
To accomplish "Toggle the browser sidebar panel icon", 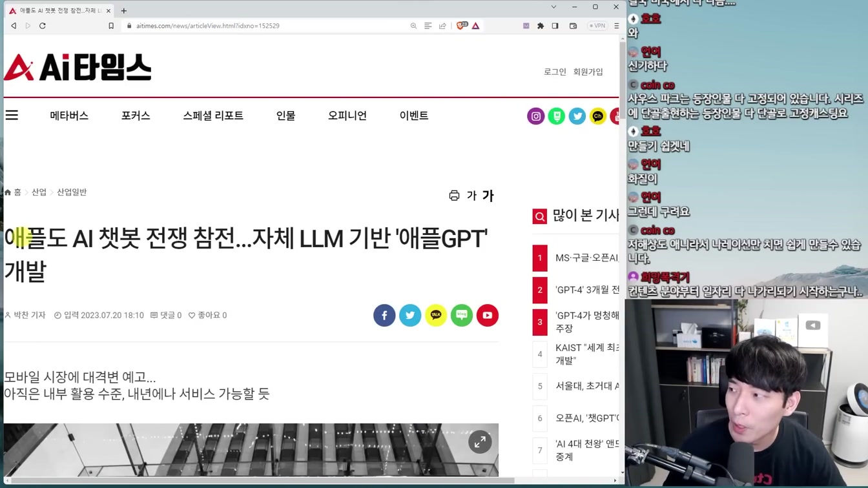I will (555, 26).
